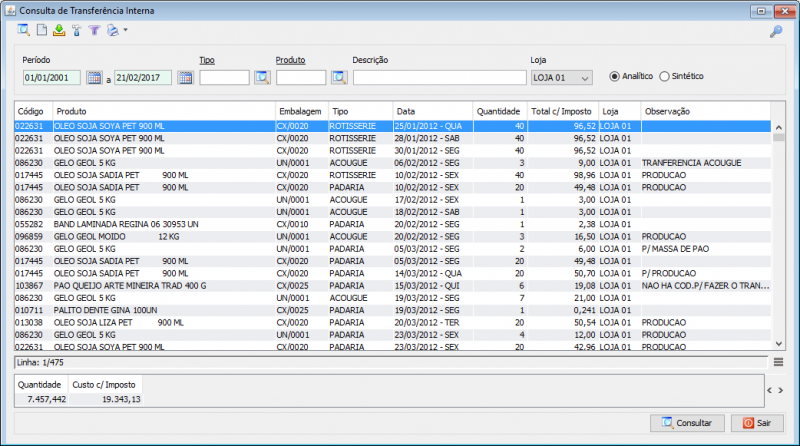Select PALITO DENTE GINA 100UN row

[x=392, y=310]
